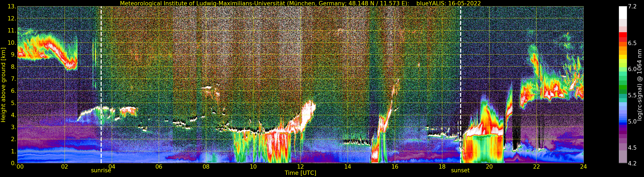Click the "1." tick label on the height axis
The height and width of the screenshot is (177, 644).
click(x=13, y=151)
